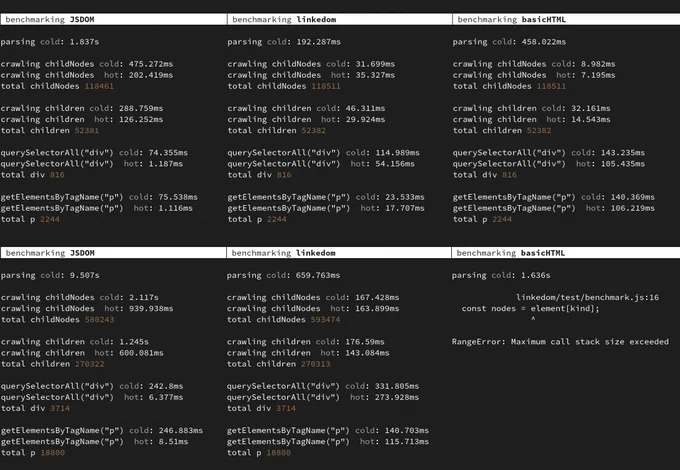Select crawling children cold 32.161ms
This screenshot has width=680, height=470.
[x=591, y=108]
